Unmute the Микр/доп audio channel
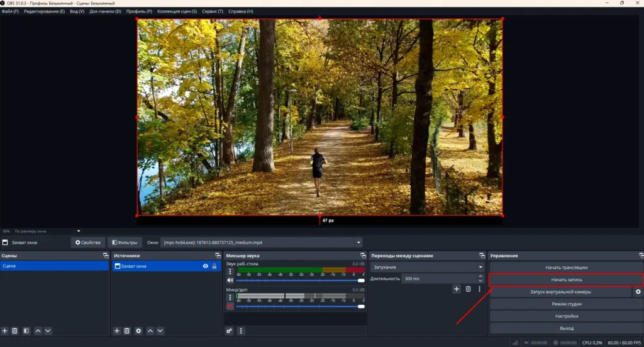 (230, 306)
